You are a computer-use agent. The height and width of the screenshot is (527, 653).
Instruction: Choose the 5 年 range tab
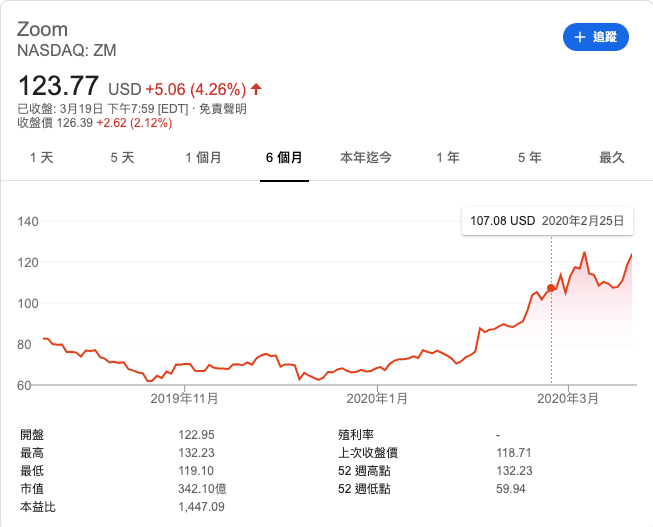tap(529, 158)
